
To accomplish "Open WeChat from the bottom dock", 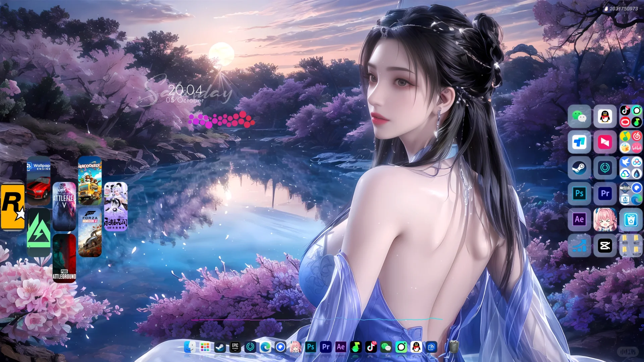I will [386, 347].
